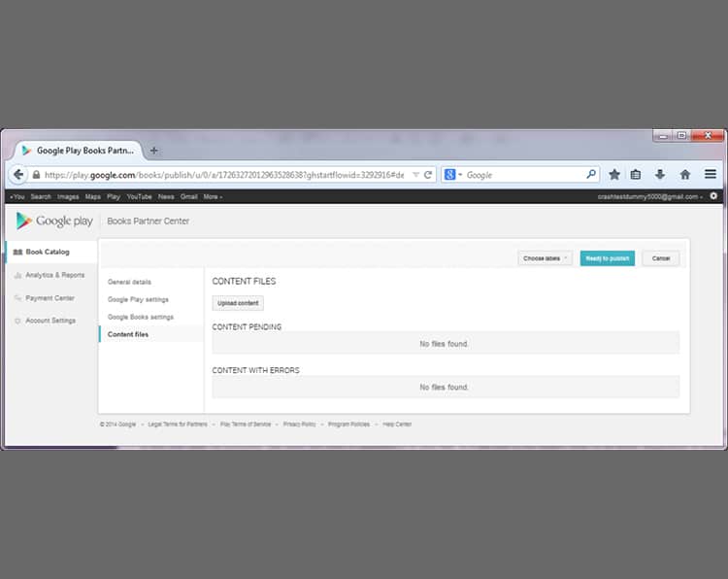Click the Ready to publish button

608,258
